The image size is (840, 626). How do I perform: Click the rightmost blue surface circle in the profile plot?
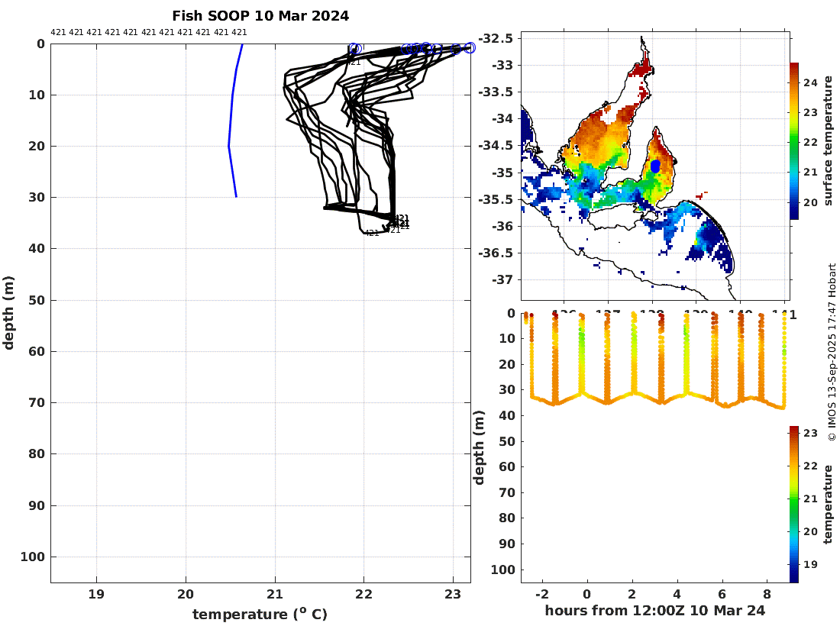click(x=470, y=47)
